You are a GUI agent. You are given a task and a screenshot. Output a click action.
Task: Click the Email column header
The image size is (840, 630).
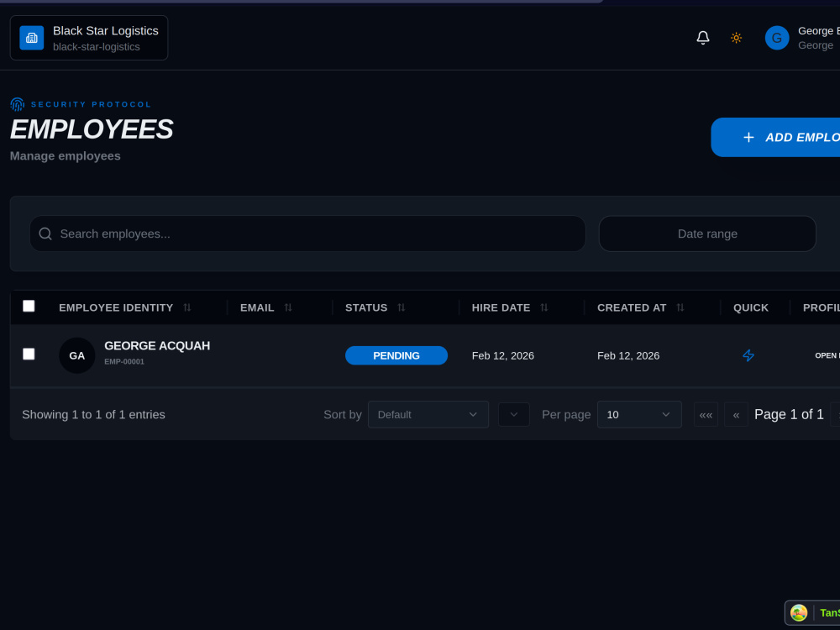[257, 307]
